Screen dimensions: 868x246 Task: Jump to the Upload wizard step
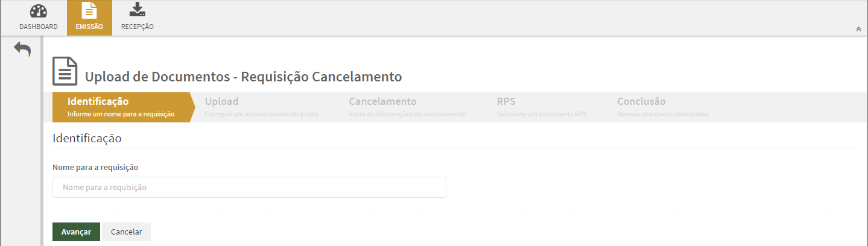click(261, 107)
